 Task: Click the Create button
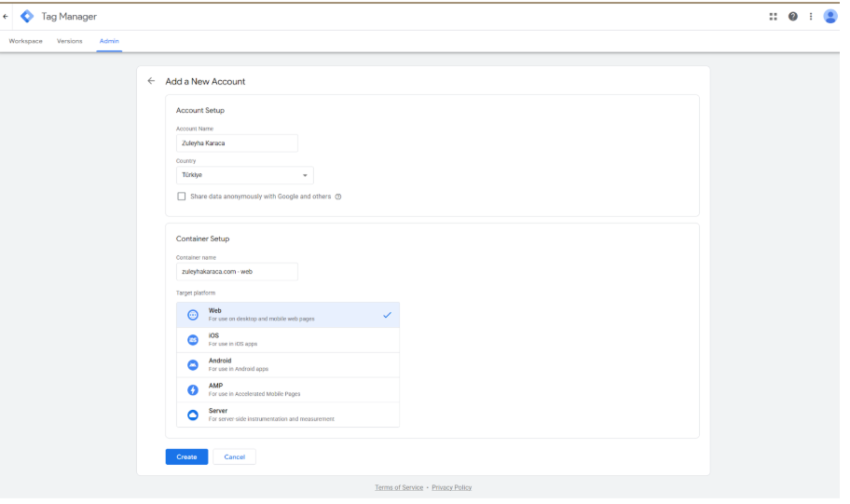(x=186, y=456)
